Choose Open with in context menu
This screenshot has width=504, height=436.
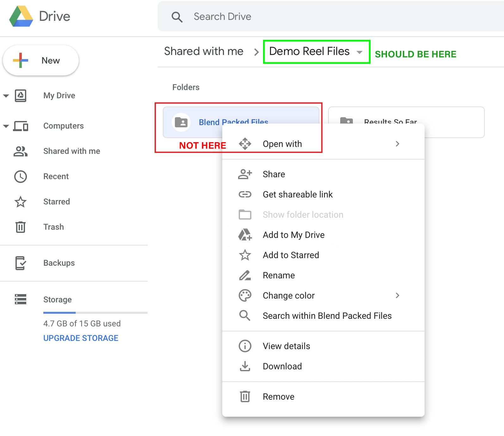[323, 144]
